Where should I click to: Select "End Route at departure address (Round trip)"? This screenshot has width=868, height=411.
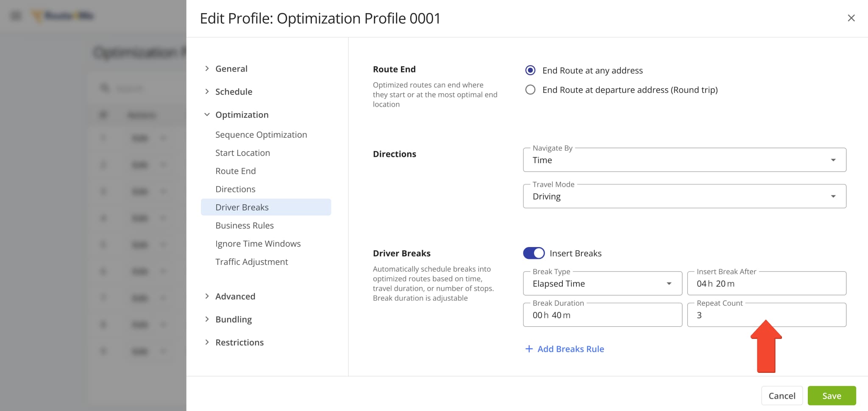(530, 89)
